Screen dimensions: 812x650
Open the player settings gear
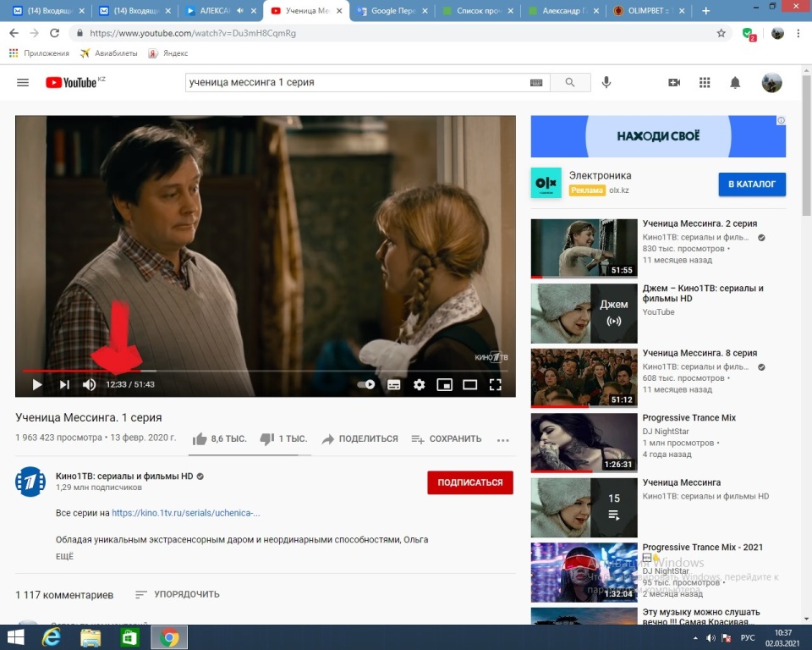click(x=419, y=384)
